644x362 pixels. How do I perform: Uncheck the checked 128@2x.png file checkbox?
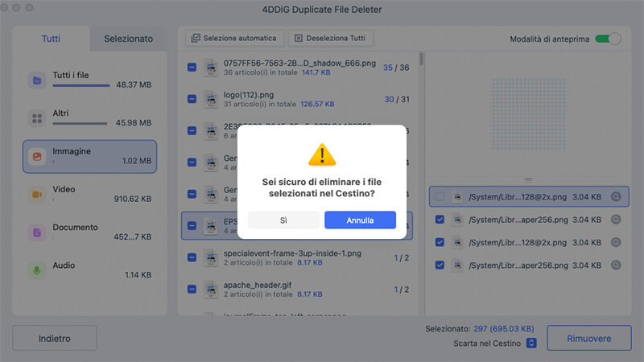coord(440,242)
